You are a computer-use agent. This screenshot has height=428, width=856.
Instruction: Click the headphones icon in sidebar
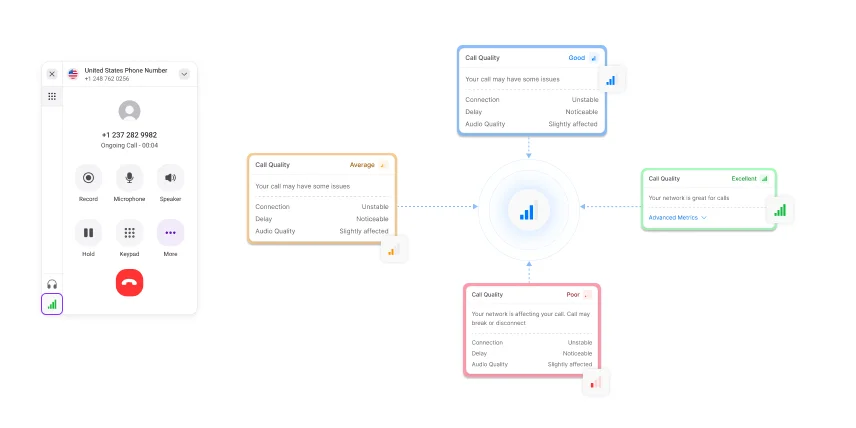point(52,284)
